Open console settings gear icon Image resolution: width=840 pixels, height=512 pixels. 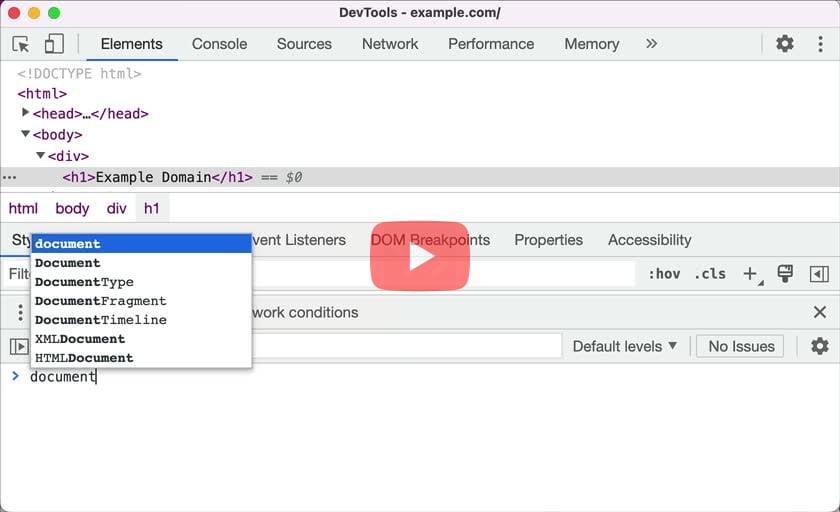pos(819,347)
